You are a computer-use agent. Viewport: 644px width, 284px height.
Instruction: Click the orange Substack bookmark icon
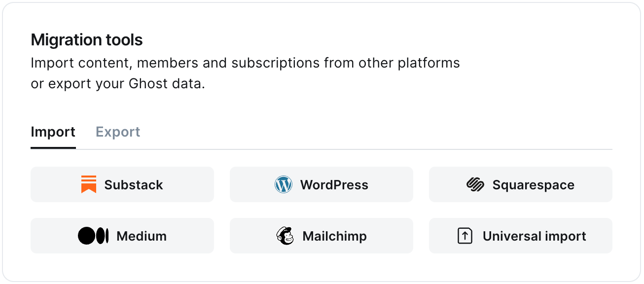tap(89, 184)
